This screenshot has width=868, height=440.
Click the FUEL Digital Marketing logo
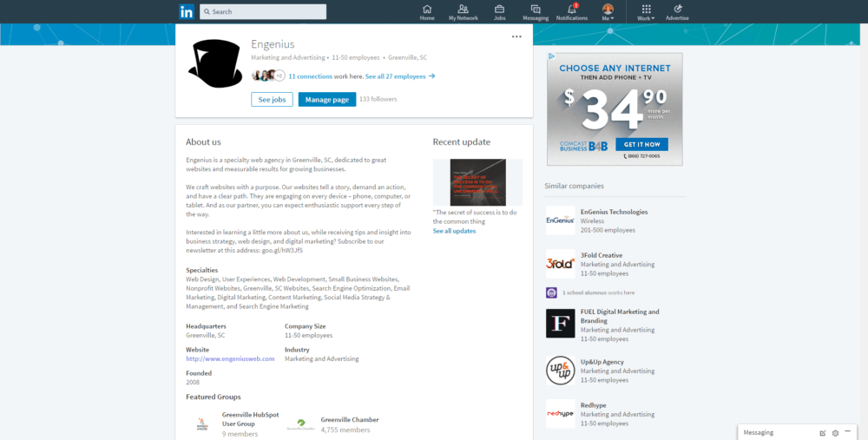560,323
